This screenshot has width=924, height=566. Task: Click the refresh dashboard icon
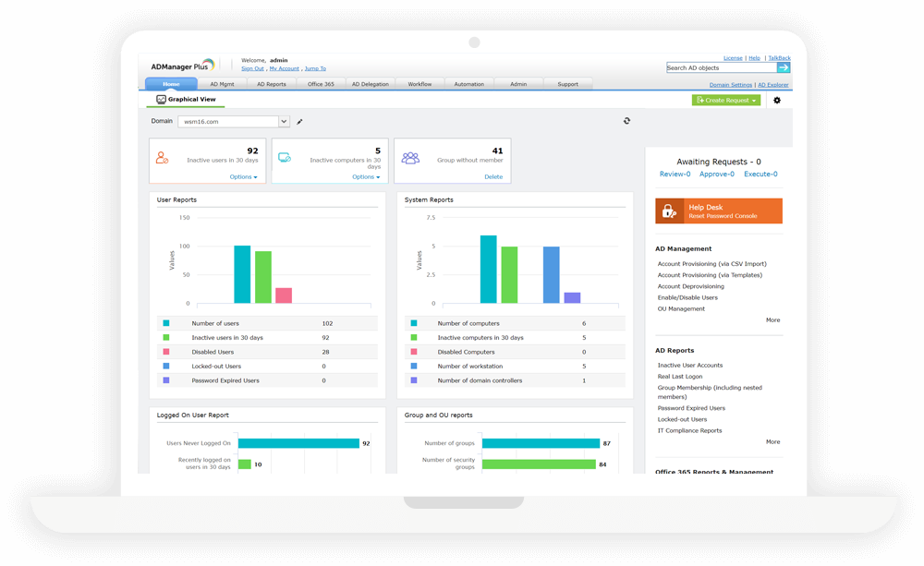click(x=626, y=121)
